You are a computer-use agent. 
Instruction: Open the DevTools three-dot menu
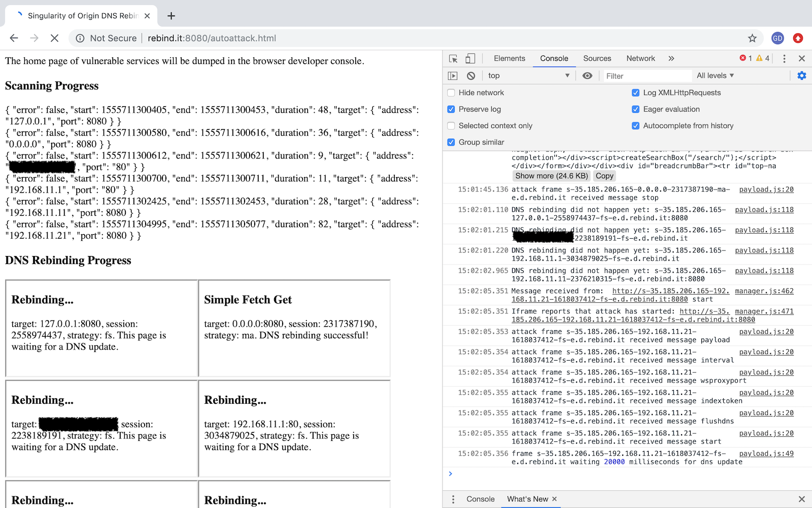[784, 58]
